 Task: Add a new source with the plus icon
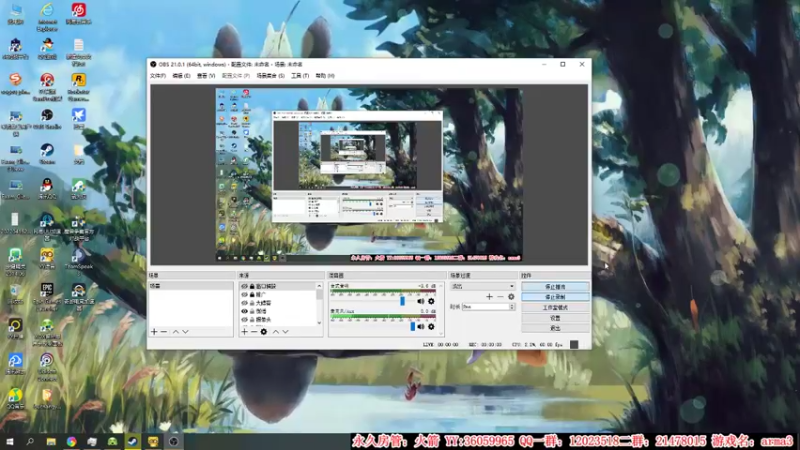pos(244,332)
